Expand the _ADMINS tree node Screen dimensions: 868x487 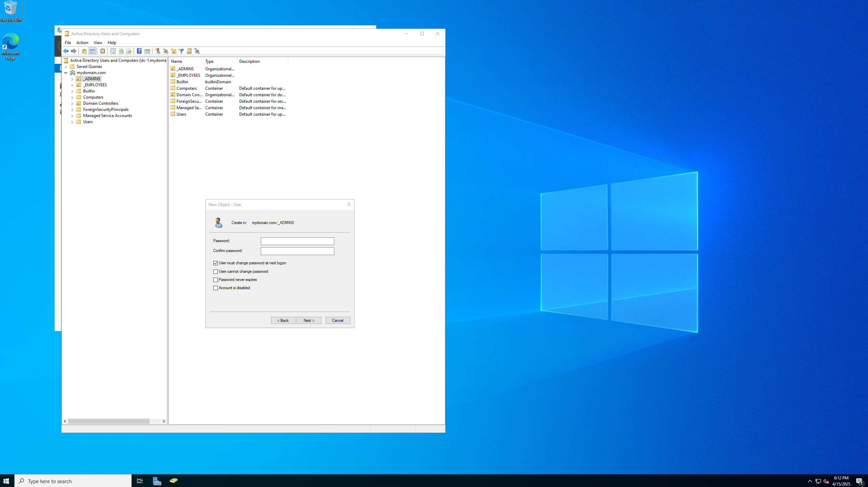[72, 79]
